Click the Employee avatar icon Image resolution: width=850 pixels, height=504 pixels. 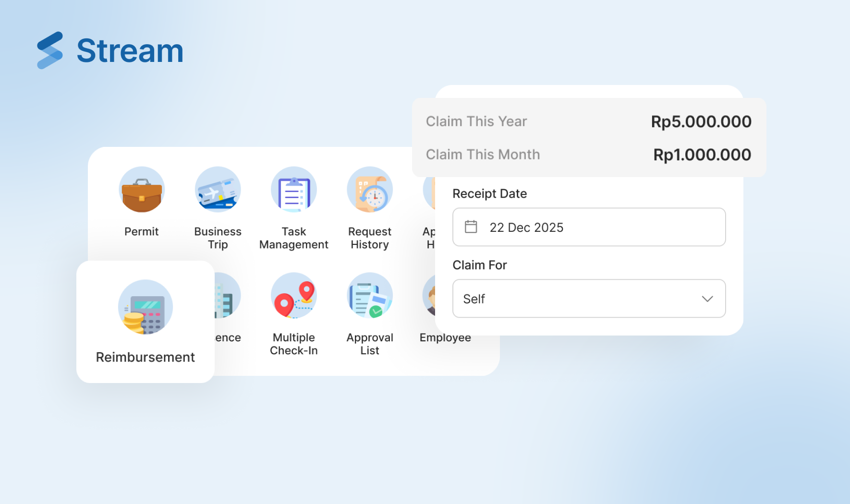[x=429, y=296]
